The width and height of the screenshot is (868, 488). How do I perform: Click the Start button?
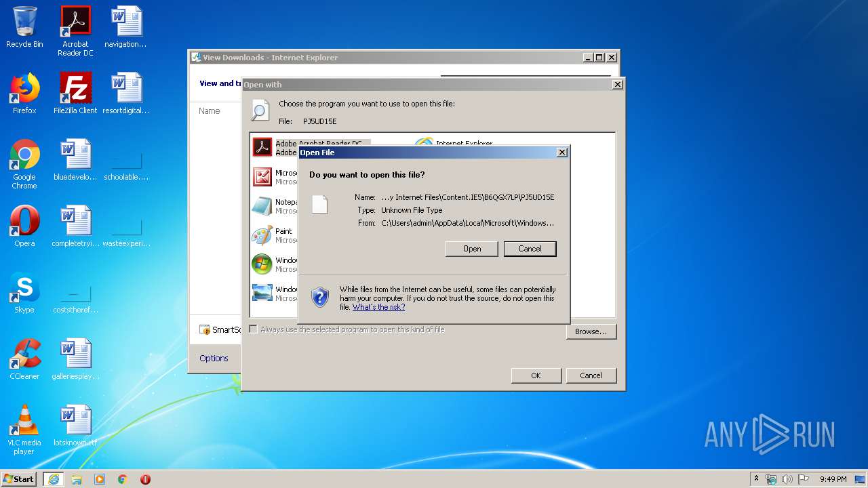(19, 479)
